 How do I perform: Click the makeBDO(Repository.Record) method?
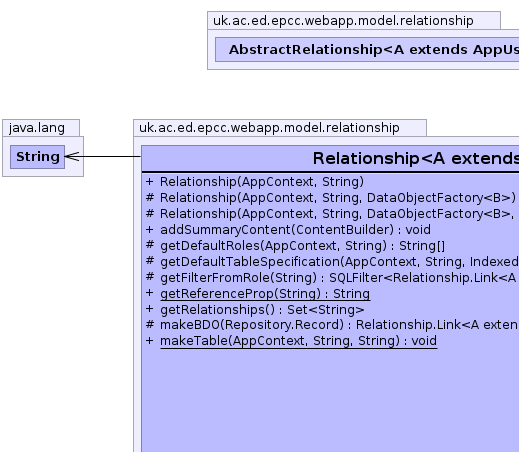pos(339,325)
